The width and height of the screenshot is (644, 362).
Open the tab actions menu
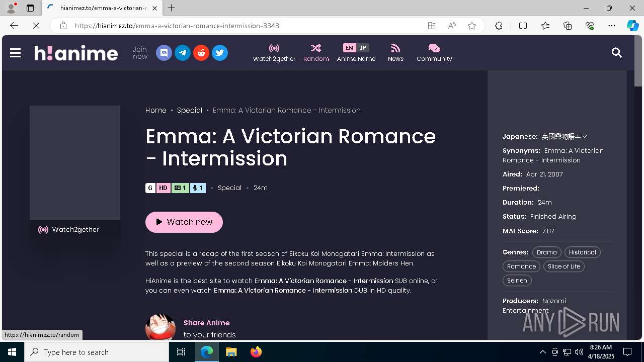point(30,8)
